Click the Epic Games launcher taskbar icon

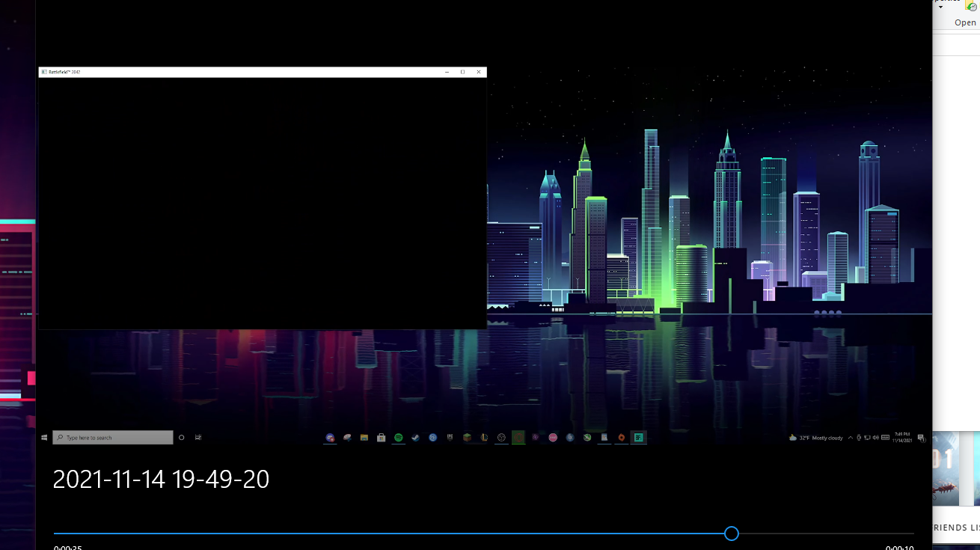[450, 438]
